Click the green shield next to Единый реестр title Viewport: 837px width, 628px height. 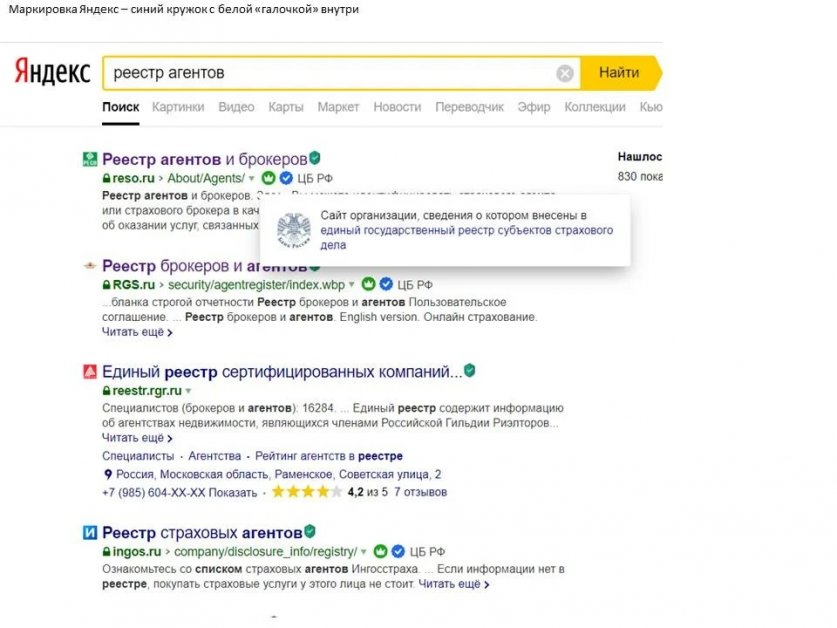coord(470,370)
